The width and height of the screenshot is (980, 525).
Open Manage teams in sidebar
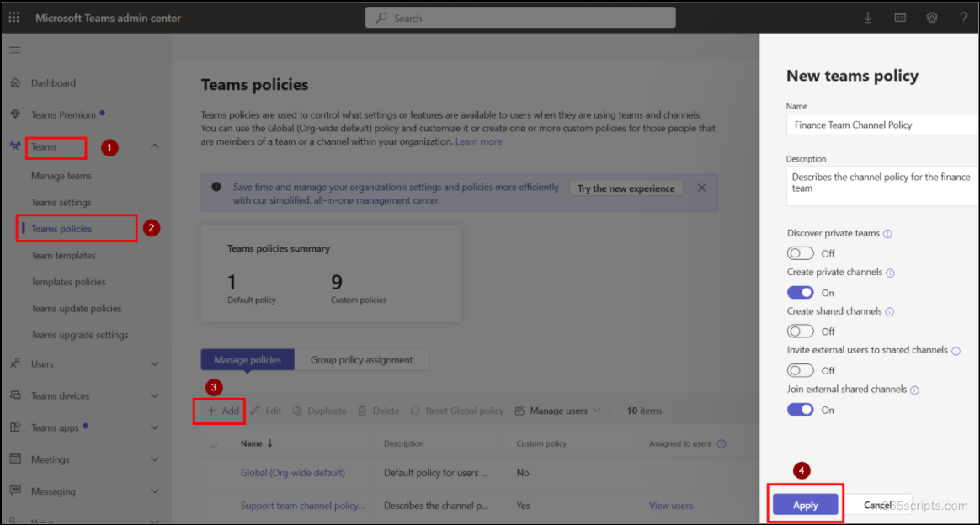(61, 176)
